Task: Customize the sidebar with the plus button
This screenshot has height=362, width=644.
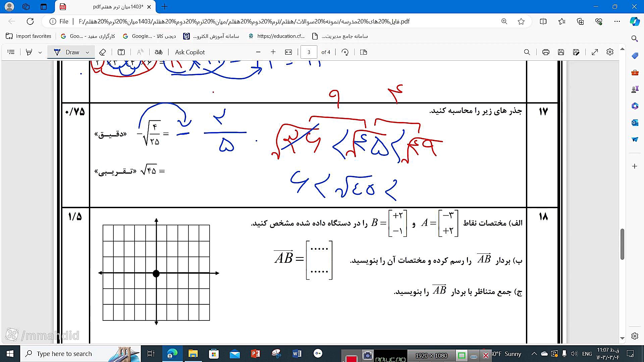Action: tap(635, 166)
